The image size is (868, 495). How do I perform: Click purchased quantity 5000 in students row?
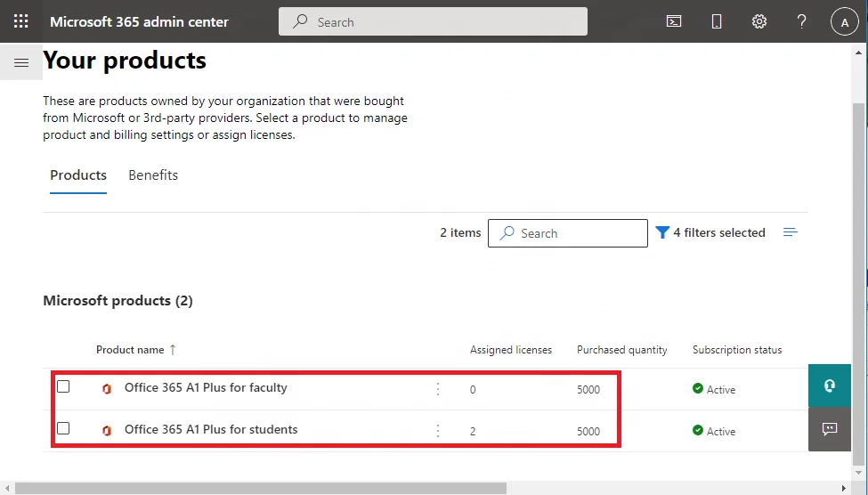click(588, 431)
